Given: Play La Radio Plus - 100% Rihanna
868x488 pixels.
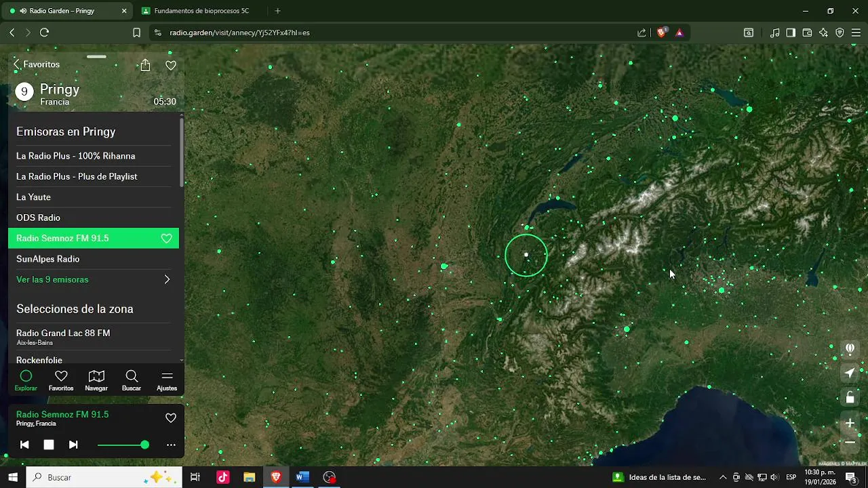Looking at the screenshot, I should coord(94,156).
